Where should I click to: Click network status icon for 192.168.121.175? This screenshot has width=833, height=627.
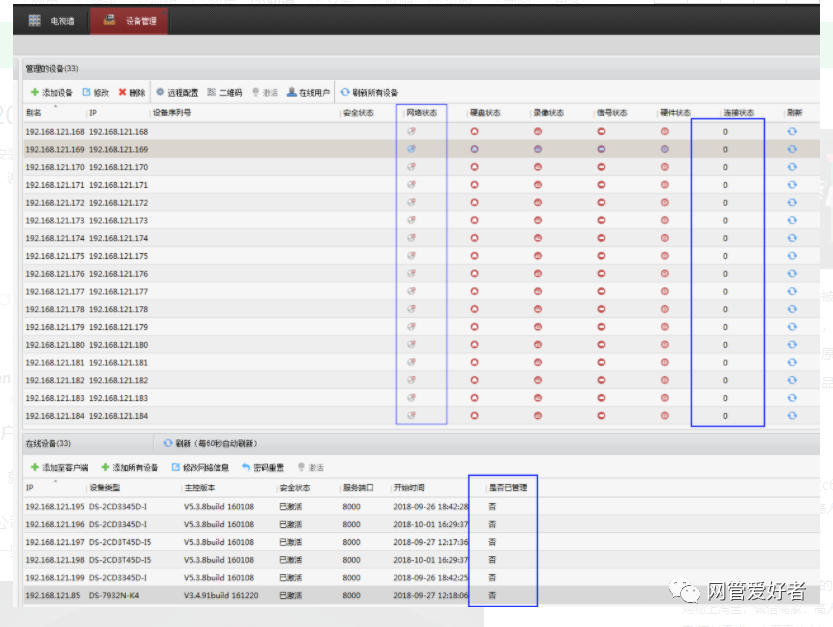pos(411,256)
